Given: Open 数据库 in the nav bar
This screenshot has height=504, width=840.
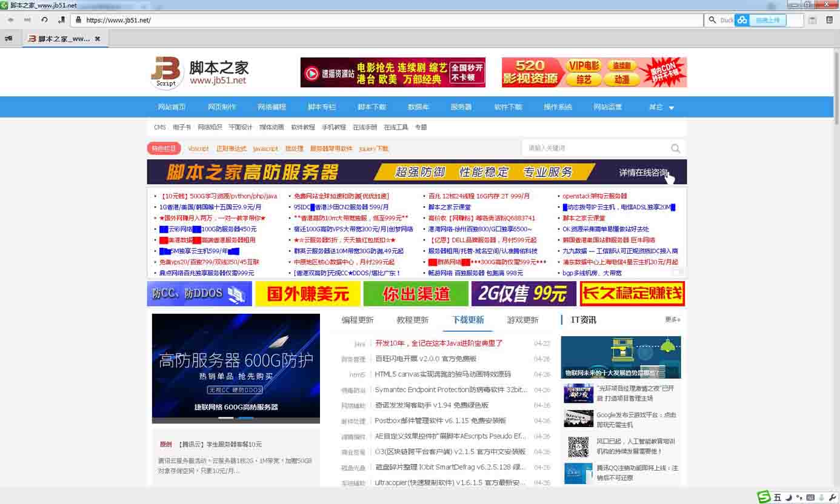Looking at the screenshot, I should point(418,107).
